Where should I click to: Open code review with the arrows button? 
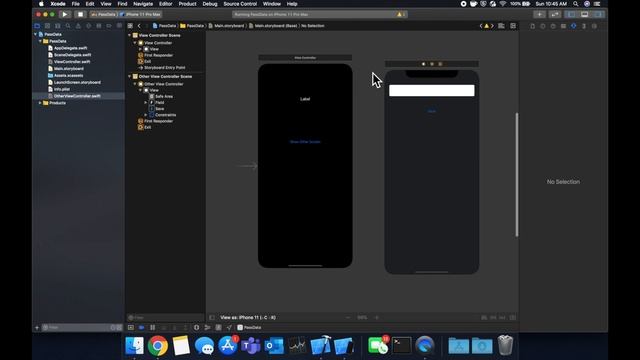pos(555,14)
